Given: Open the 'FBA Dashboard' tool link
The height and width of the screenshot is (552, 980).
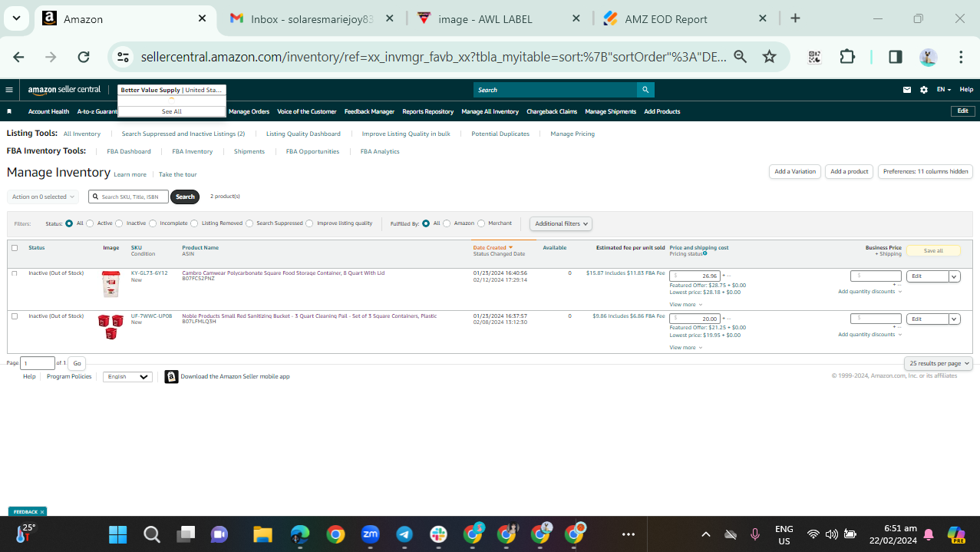Looking at the screenshot, I should point(129,151).
